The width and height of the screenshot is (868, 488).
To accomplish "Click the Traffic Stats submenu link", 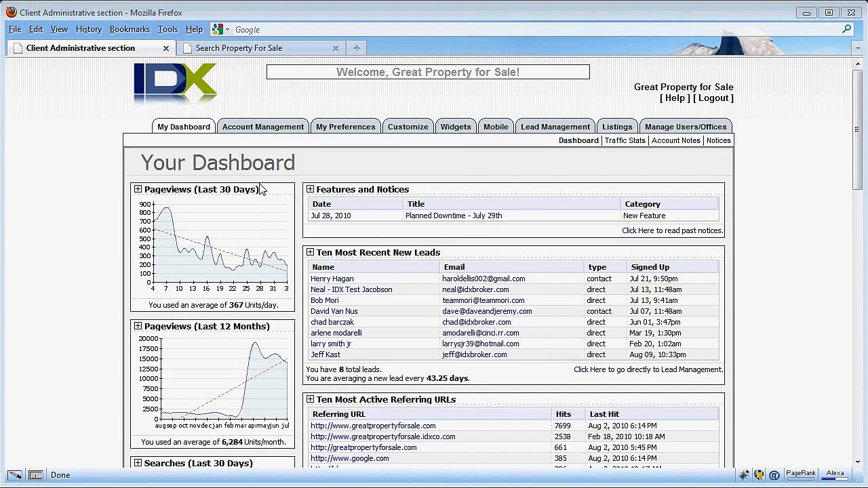I will click(x=625, y=140).
